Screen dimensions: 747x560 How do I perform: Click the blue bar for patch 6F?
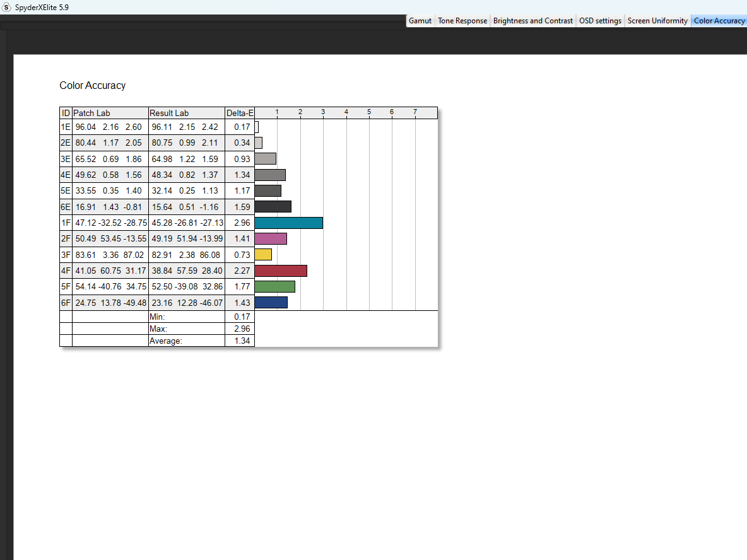(271, 303)
